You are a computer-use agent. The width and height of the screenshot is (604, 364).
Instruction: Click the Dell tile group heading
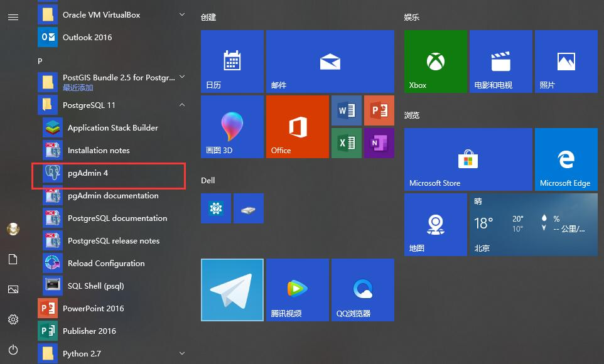pos(208,180)
